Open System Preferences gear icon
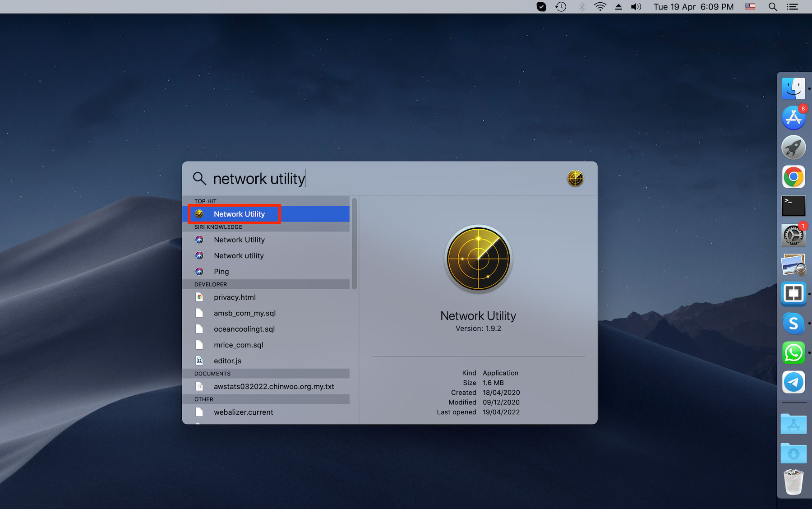 click(793, 235)
